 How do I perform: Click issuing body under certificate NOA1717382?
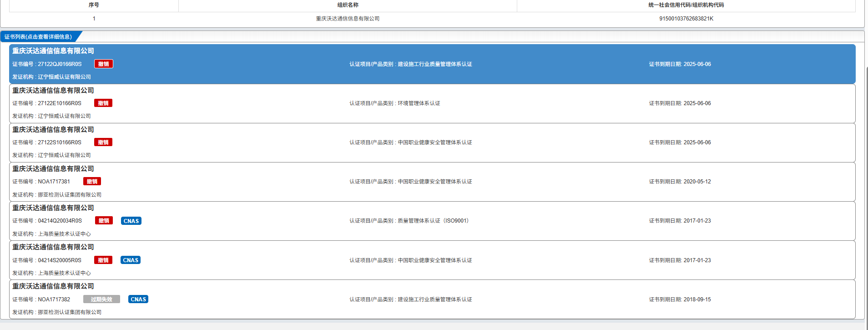(70, 312)
